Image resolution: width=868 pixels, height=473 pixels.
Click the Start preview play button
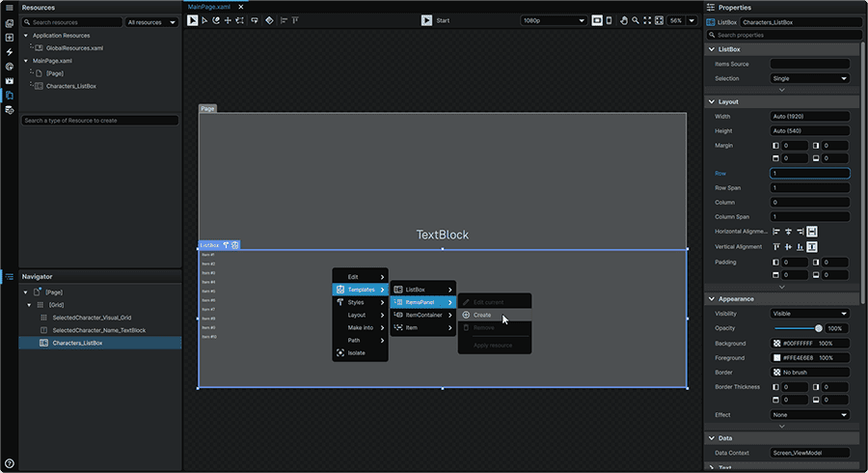426,20
